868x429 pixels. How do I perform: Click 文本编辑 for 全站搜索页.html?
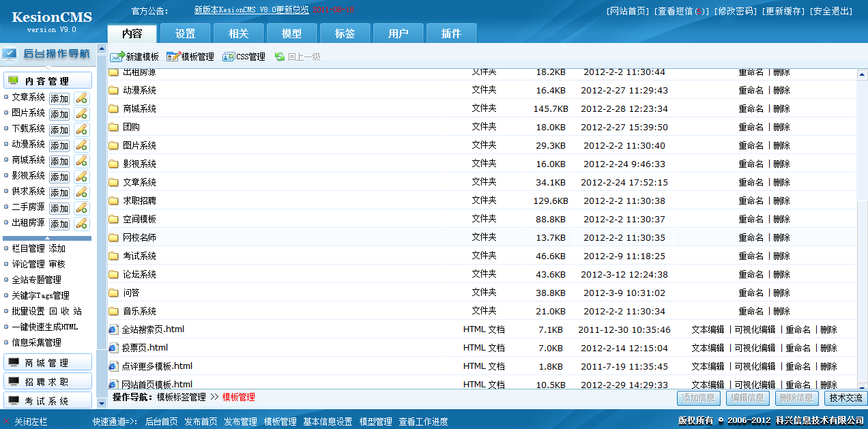click(x=708, y=329)
